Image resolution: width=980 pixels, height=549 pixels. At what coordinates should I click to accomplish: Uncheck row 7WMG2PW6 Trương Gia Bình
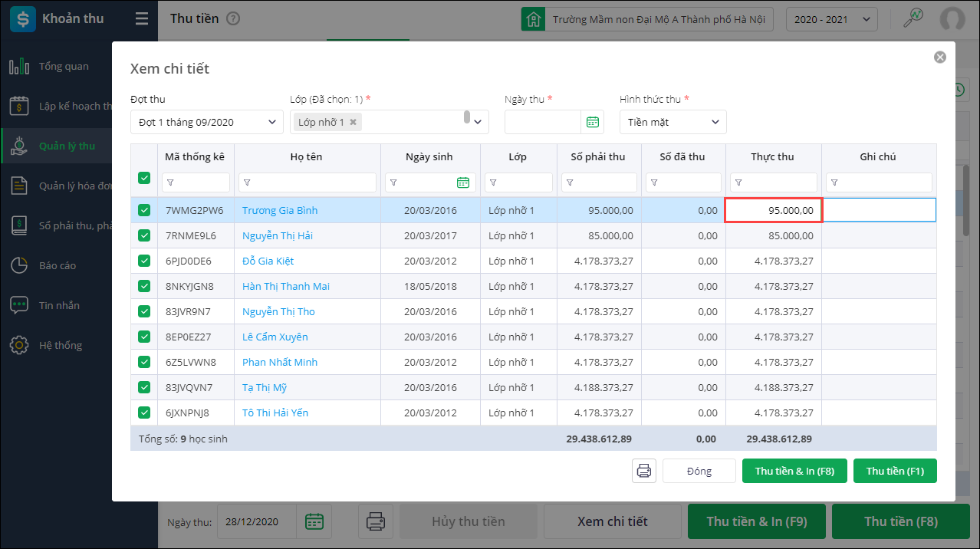144,210
